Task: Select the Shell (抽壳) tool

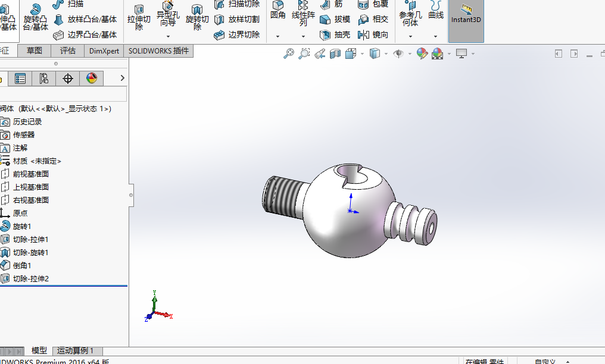Action: tap(335, 34)
